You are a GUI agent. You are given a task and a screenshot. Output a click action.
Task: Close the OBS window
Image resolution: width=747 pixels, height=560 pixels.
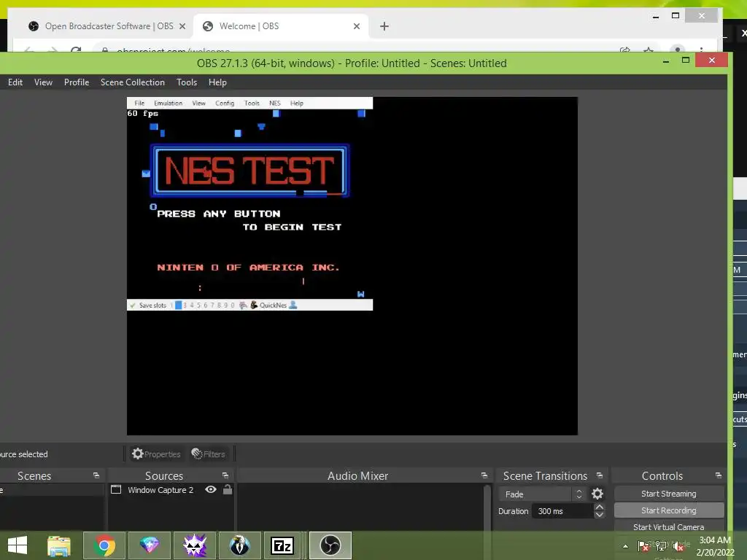712,60
